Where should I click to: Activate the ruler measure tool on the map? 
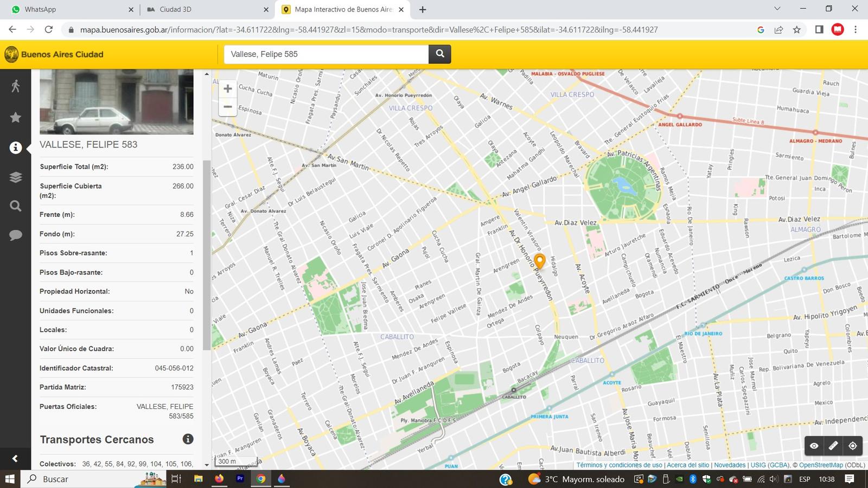[833, 446]
